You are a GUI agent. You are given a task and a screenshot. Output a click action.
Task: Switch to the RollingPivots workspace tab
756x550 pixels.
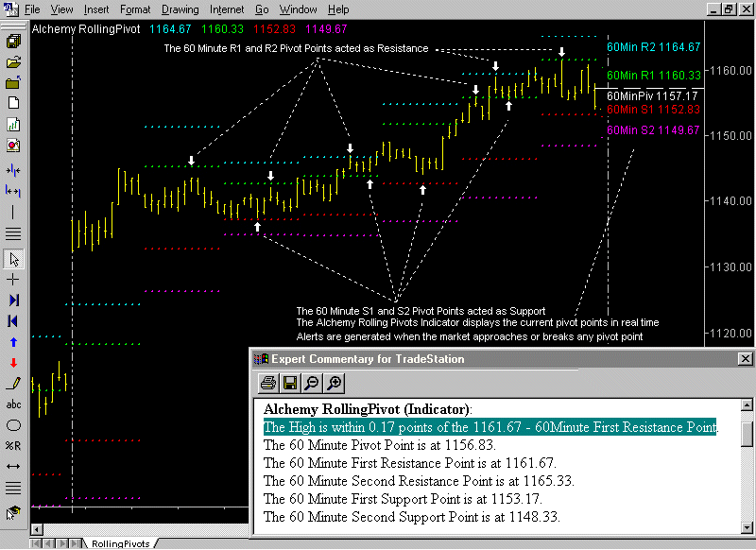[x=121, y=543]
